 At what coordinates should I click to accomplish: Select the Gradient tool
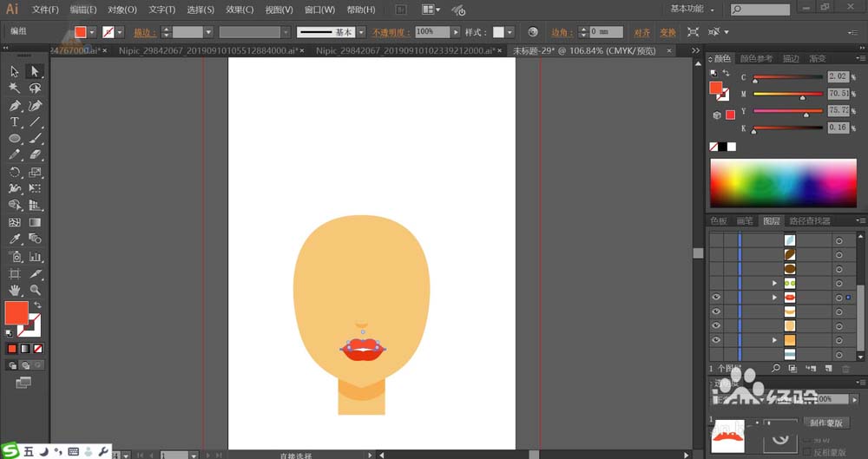pos(35,223)
